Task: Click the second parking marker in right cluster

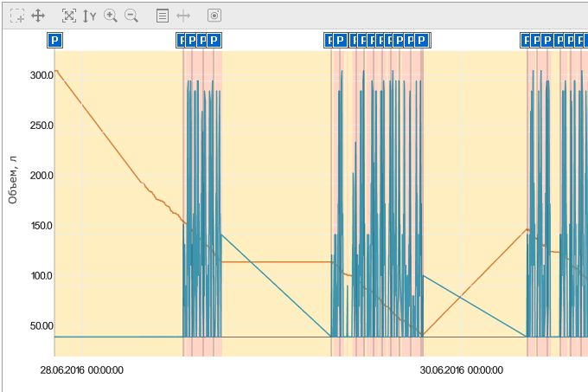Action: 536,40
